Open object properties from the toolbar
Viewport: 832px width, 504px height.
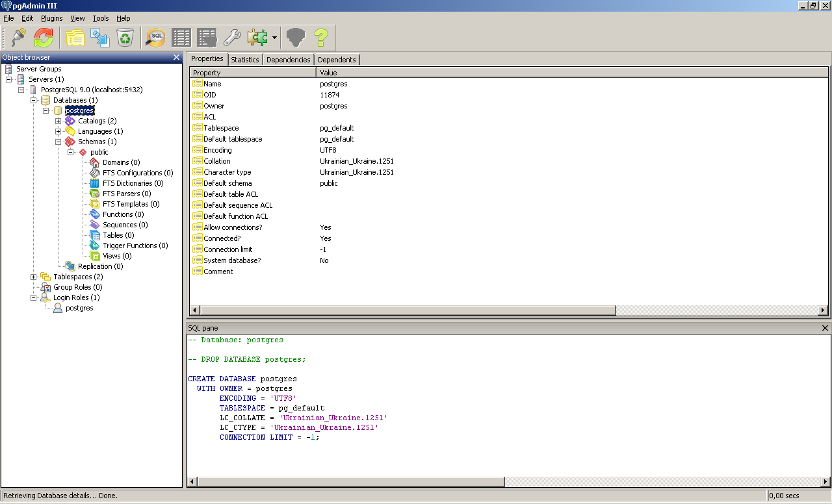75,38
